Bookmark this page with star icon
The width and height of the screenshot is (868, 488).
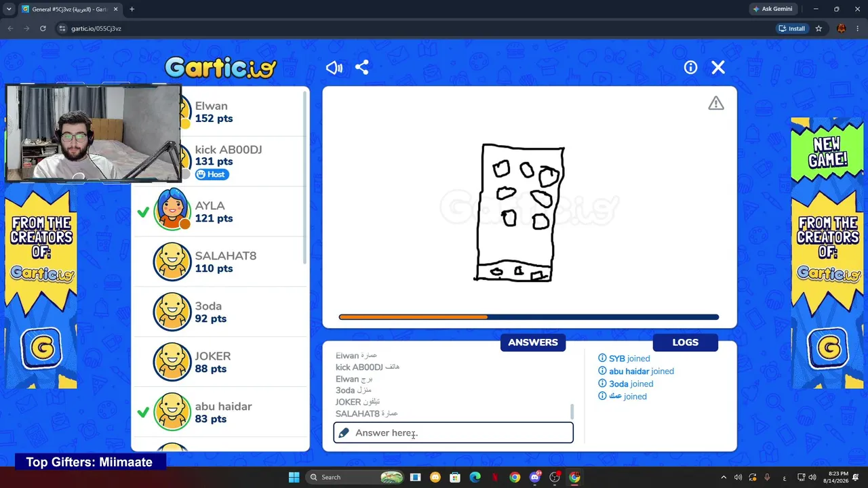coord(818,28)
